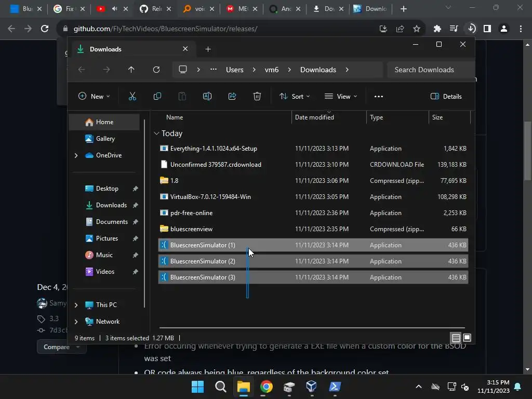
Task: Click Windows Start button on taskbar
Action: pos(198,387)
